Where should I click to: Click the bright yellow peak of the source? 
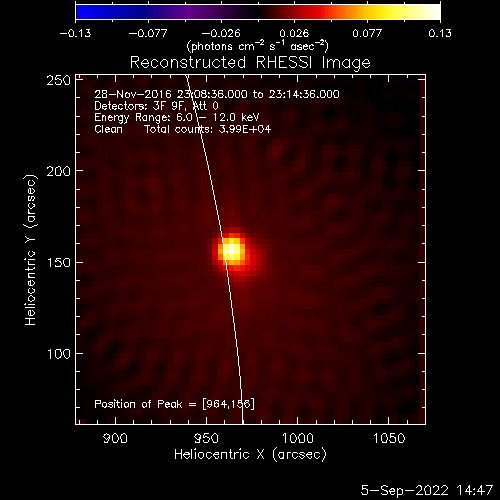click(232, 250)
